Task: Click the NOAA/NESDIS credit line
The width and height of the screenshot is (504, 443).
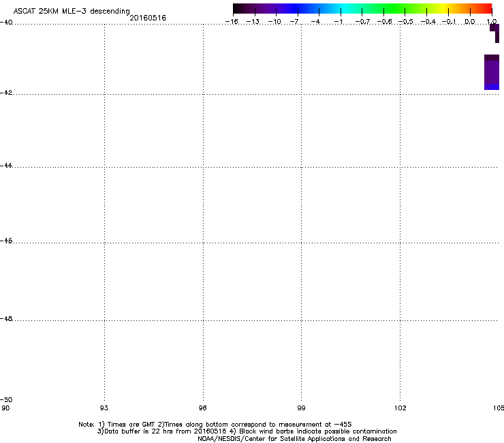Action: 294,439
